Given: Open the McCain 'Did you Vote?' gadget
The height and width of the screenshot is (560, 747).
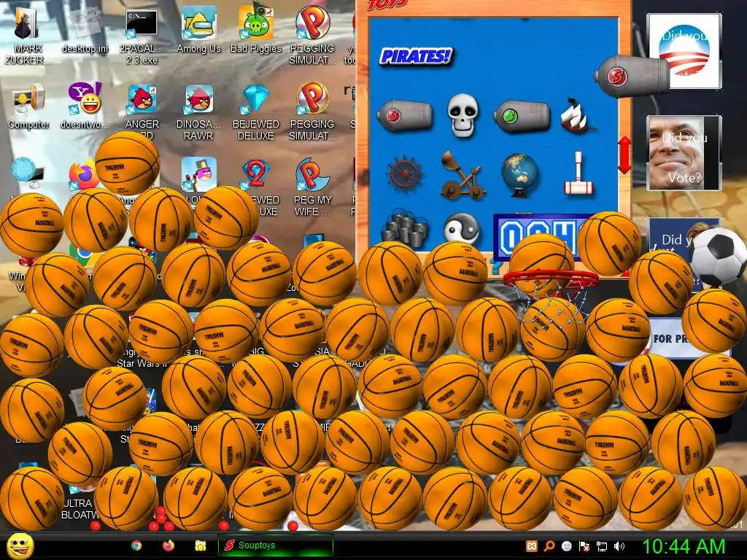Looking at the screenshot, I should (x=684, y=153).
